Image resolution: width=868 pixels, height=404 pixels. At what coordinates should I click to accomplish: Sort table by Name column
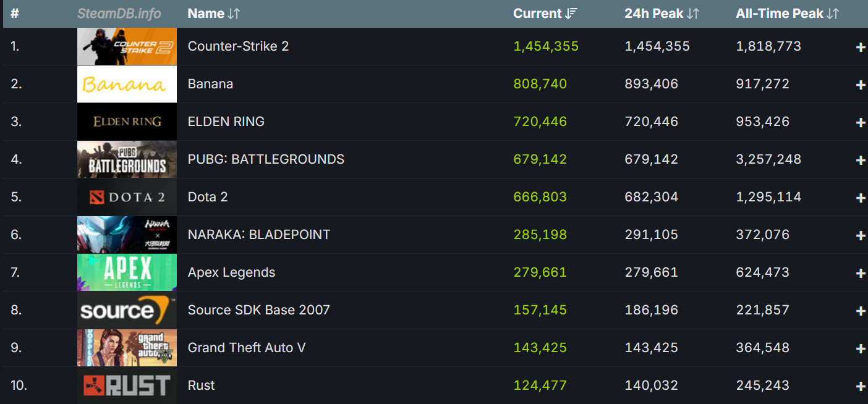[213, 14]
